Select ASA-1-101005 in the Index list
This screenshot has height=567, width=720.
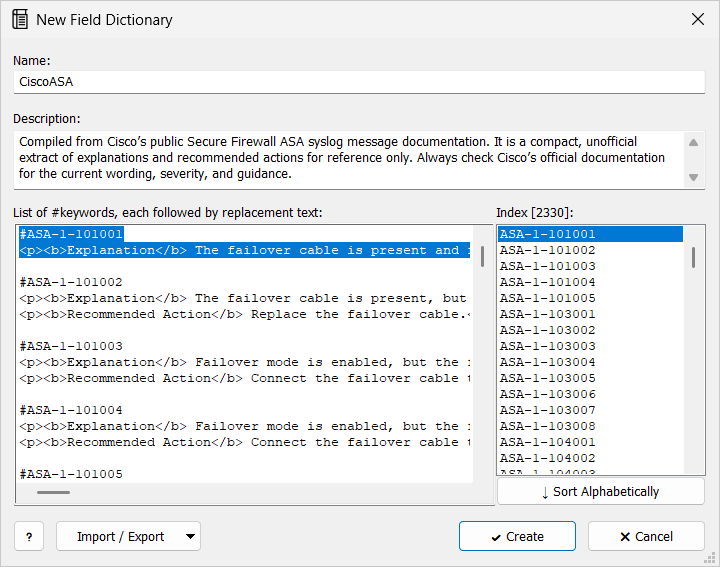click(x=591, y=298)
